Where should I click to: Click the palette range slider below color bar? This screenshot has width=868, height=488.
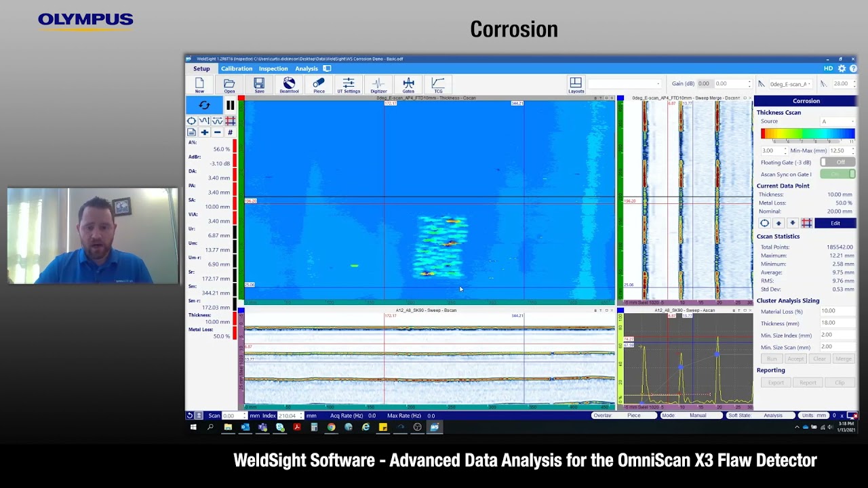click(x=807, y=142)
